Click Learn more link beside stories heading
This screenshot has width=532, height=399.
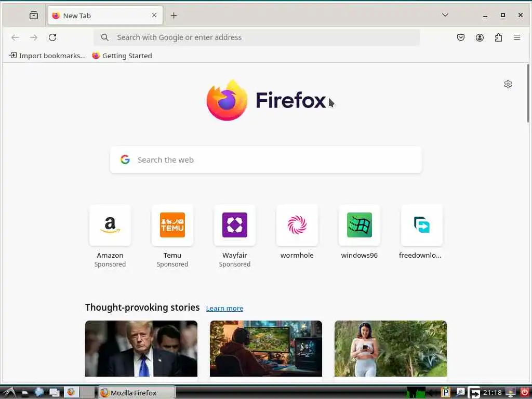pos(224,308)
